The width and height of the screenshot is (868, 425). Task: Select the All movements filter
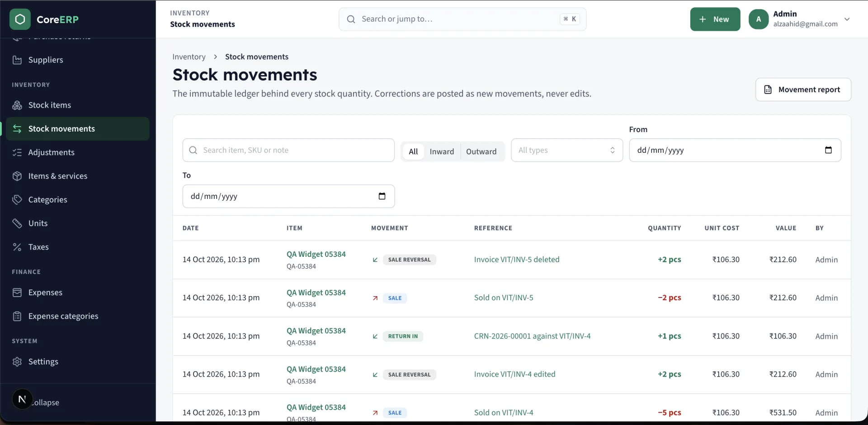click(413, 151)
